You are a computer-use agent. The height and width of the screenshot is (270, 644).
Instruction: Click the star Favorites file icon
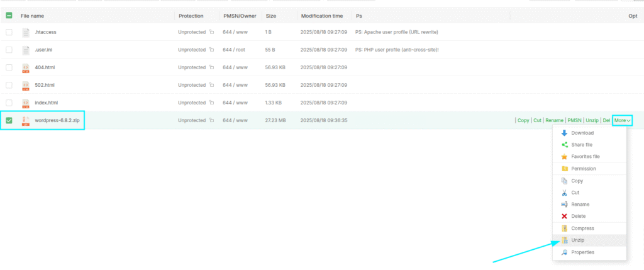click(564, 157)
